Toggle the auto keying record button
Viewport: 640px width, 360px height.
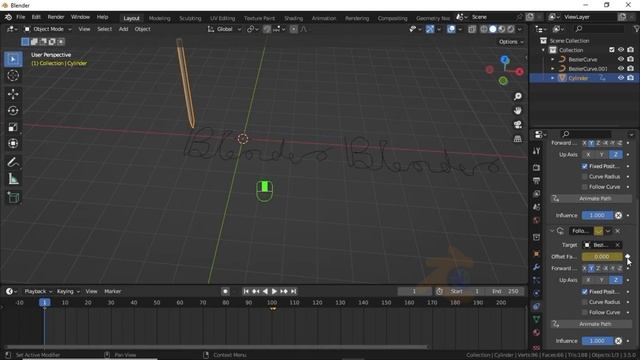(x=225, y=291)
